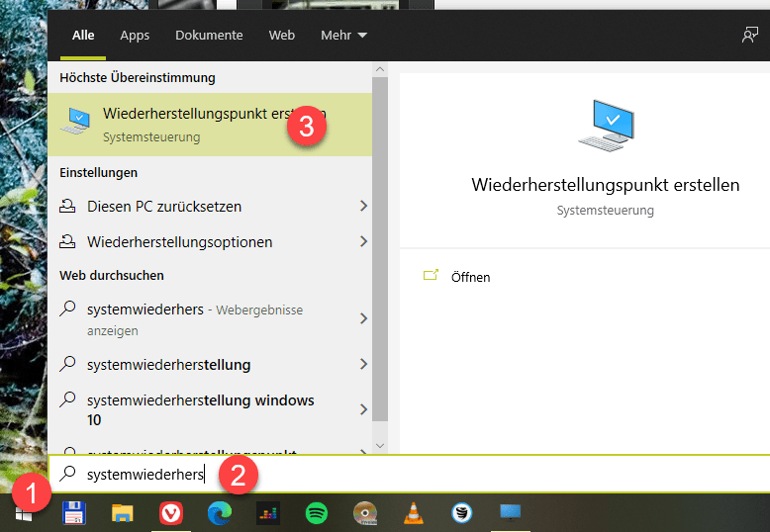
Task: Select systemwiederherstellung web suggestion
Action: click(210, 364)
